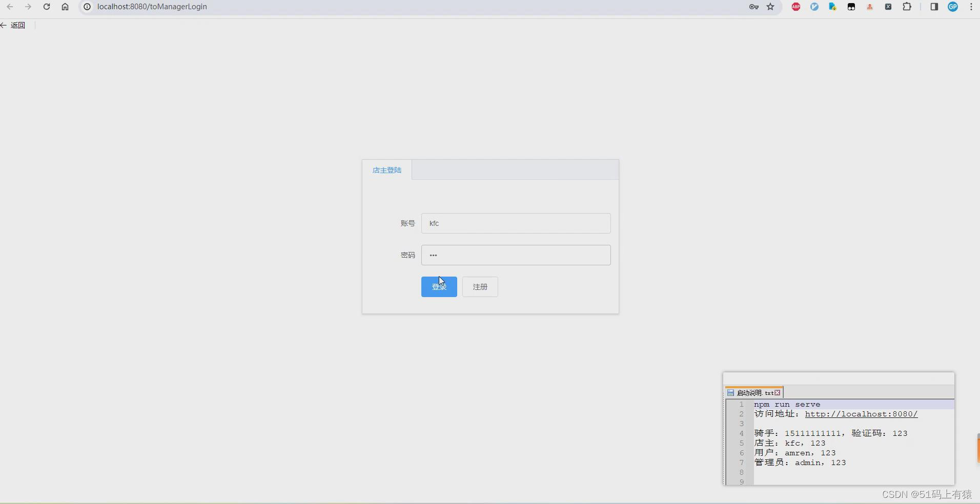Click the 注册 register button
This screenshot has width=980, height=504.
point(480,287)
